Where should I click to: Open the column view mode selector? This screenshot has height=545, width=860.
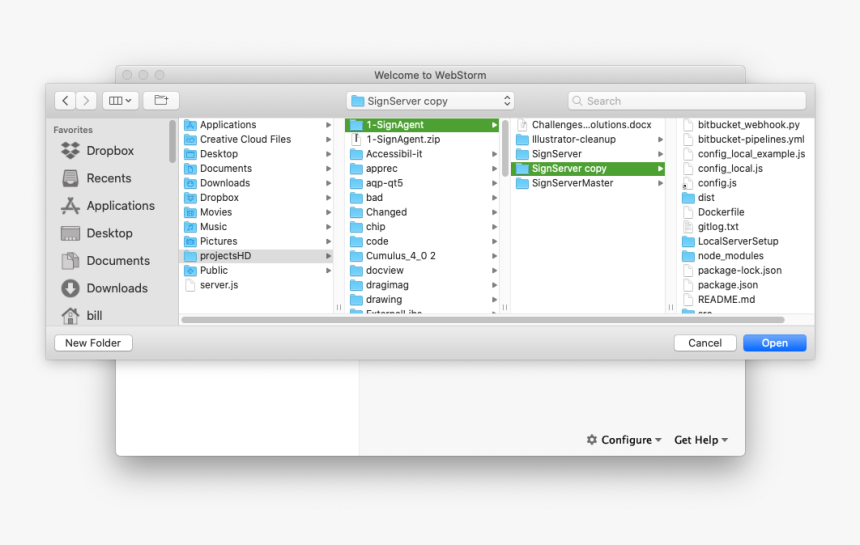(x=120, y=100)
